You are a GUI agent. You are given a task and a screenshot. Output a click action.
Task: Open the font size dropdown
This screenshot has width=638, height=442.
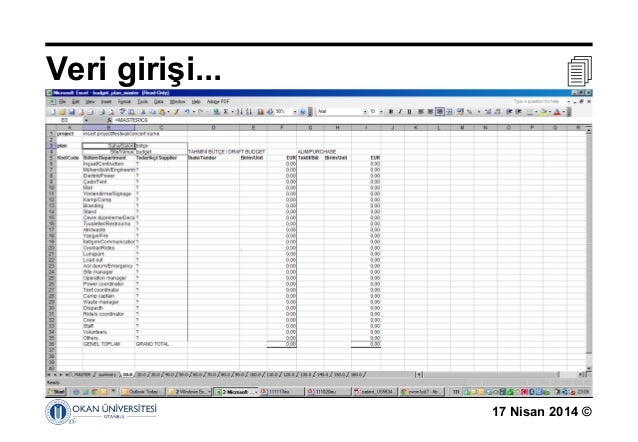pyautogui.click(x=381, y=112)
